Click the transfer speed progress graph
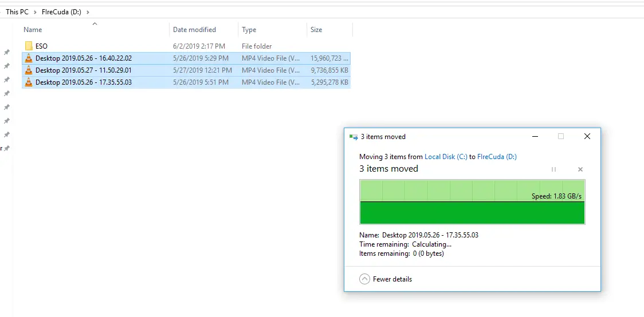 pos(472,202)
